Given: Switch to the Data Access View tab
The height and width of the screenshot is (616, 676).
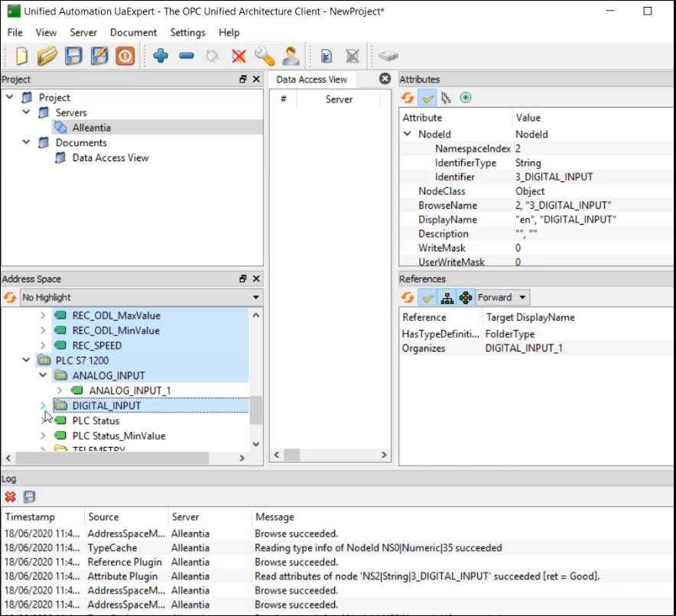Looking at the screenshot, I should click(x=314, y=79).
